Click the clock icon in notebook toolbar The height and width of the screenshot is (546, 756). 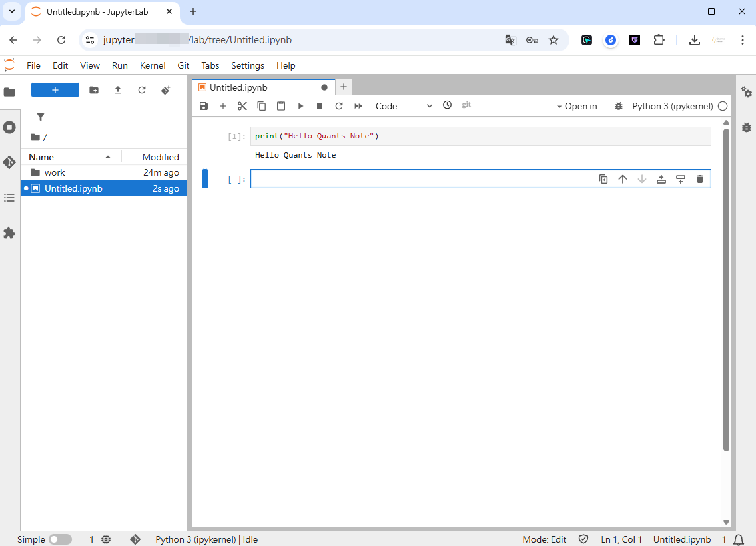[448, 105]
